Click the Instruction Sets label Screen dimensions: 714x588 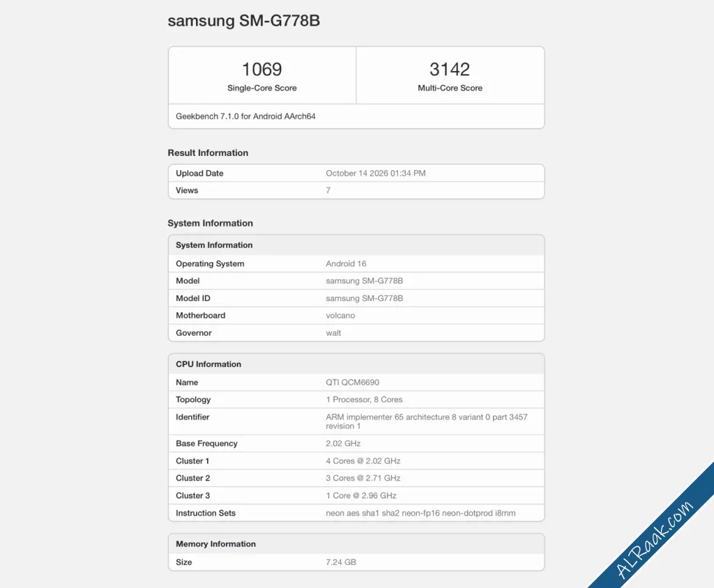pyautogui.click(x=206, y=513)
